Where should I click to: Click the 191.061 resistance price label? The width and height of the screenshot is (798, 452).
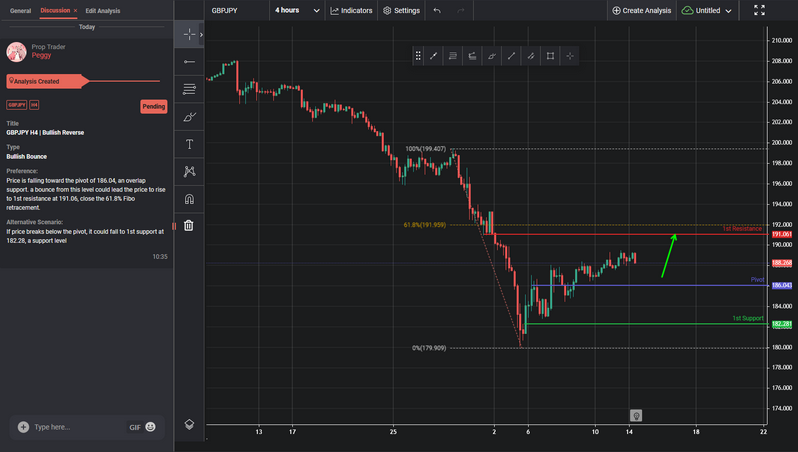782,234
